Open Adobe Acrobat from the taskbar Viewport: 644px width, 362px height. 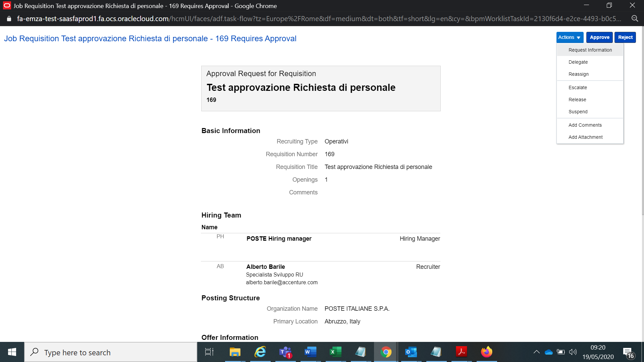click(x=461, y=352)
